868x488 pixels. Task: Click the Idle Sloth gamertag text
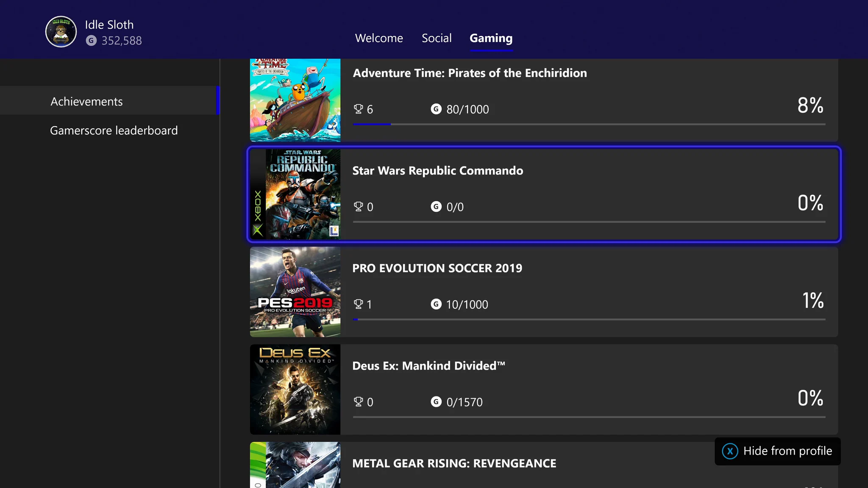coord(109,25)
